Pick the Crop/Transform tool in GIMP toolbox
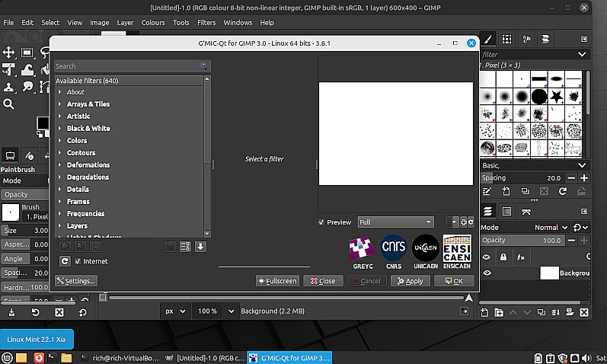 click(8, 70)
